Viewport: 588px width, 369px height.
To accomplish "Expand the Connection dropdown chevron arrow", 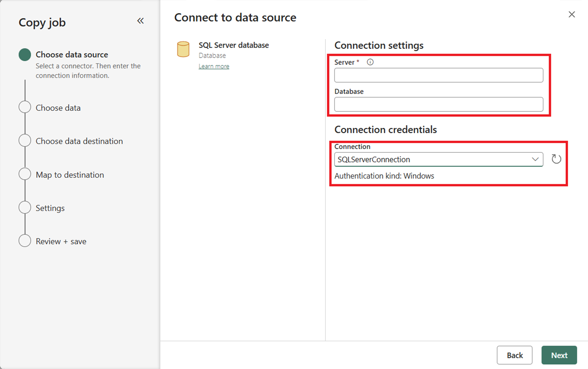I will [535, 159].
